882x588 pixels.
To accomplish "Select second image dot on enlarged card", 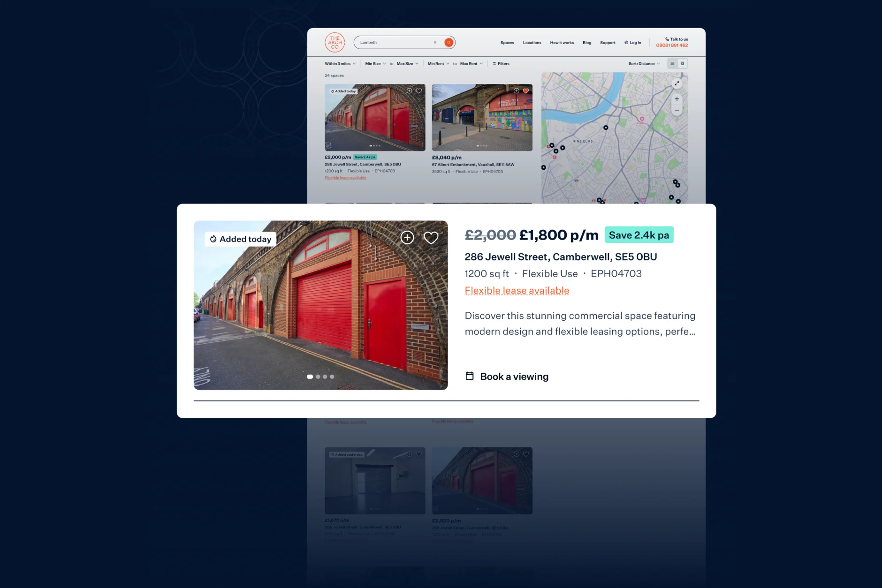I will coord(318,377).
